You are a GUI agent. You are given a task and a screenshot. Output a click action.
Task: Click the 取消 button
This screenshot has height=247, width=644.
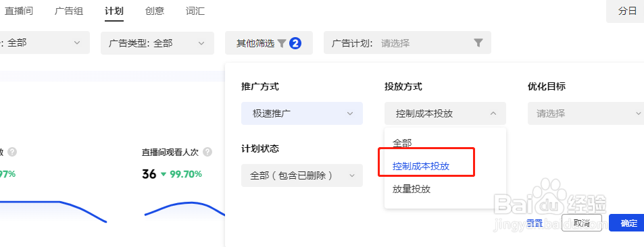(x=582, y=223)
